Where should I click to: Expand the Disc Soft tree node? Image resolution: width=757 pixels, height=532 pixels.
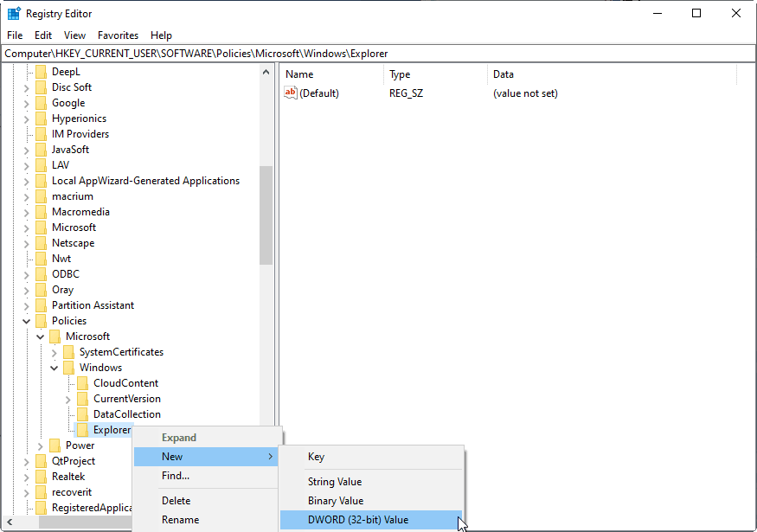pyautogui.click(x=27, y=88)
